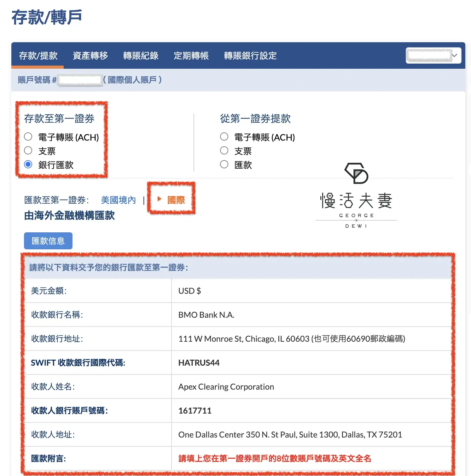
Task: Select the 匯款 withdrawal radio button
Action: coord(224,164)
